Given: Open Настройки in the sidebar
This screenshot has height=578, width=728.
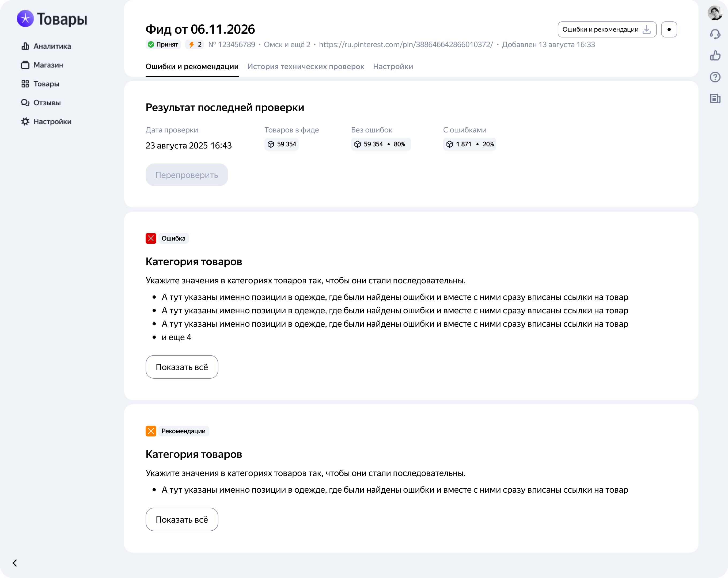Looking at the screenshot, I should click(46, 121).
